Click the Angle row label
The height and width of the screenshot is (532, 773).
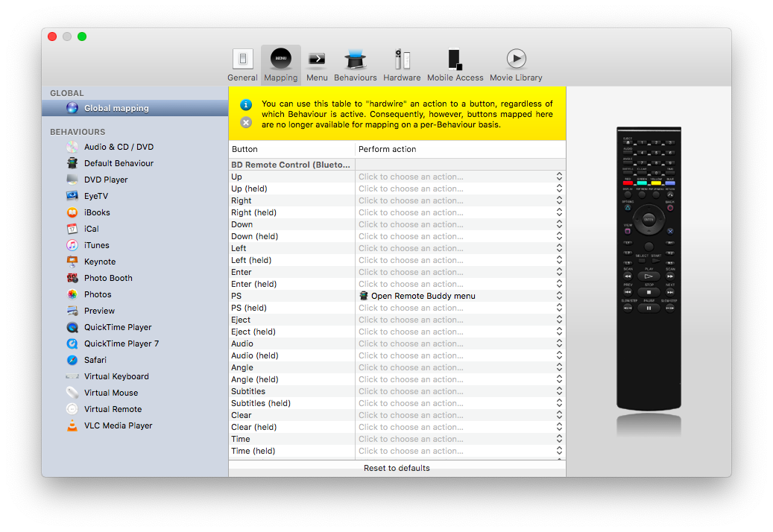(242, 367)
